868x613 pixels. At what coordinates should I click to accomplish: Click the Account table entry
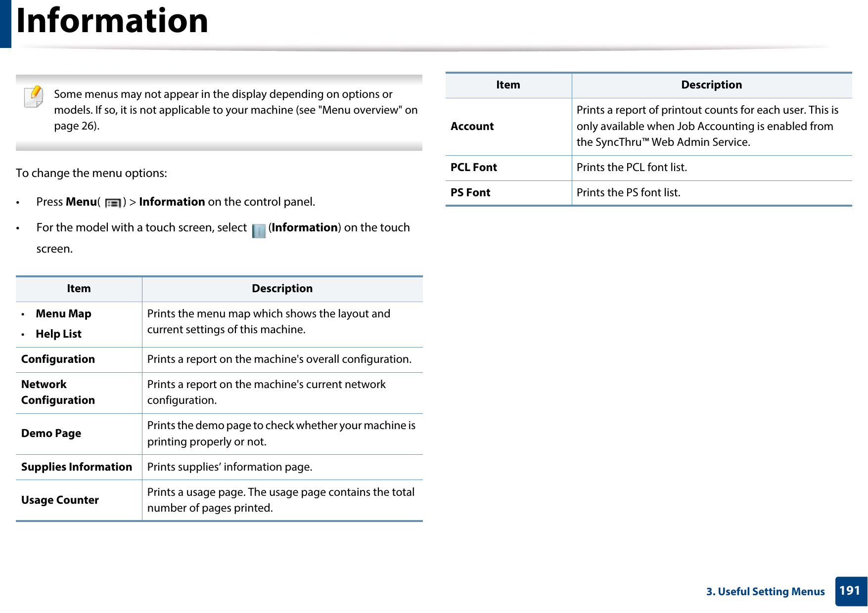click(x=472, y=127)
